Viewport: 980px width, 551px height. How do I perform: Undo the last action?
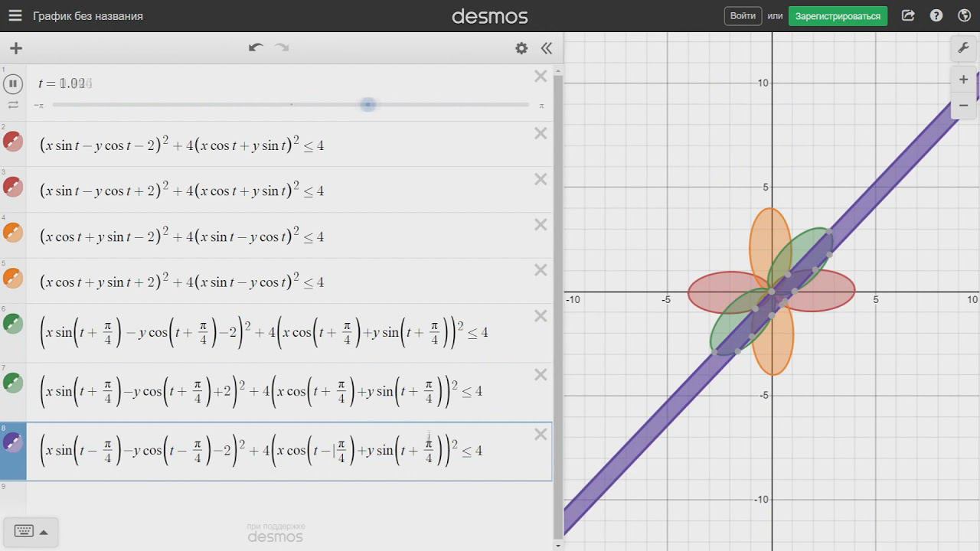(256, 47)
